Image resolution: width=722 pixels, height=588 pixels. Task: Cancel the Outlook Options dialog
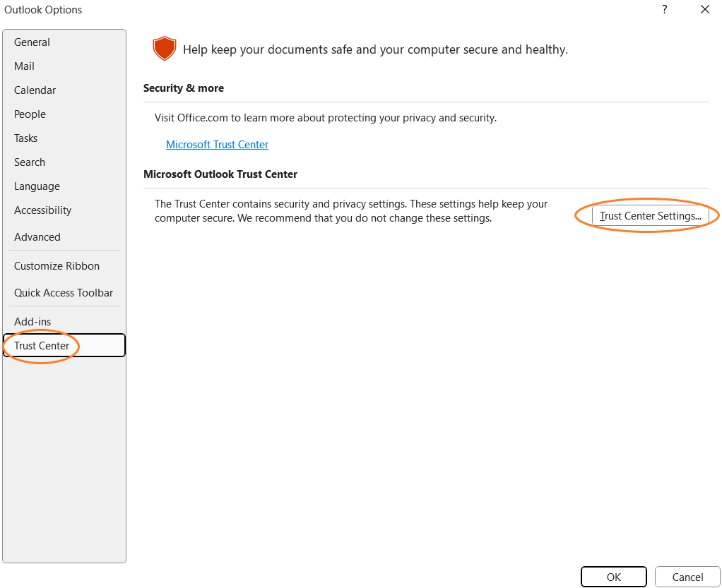687,577
